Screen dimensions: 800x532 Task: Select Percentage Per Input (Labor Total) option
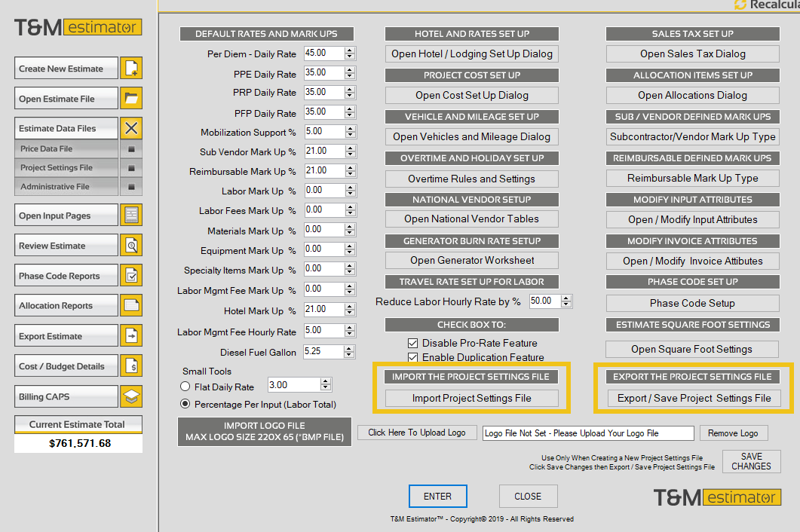(185, 404)
